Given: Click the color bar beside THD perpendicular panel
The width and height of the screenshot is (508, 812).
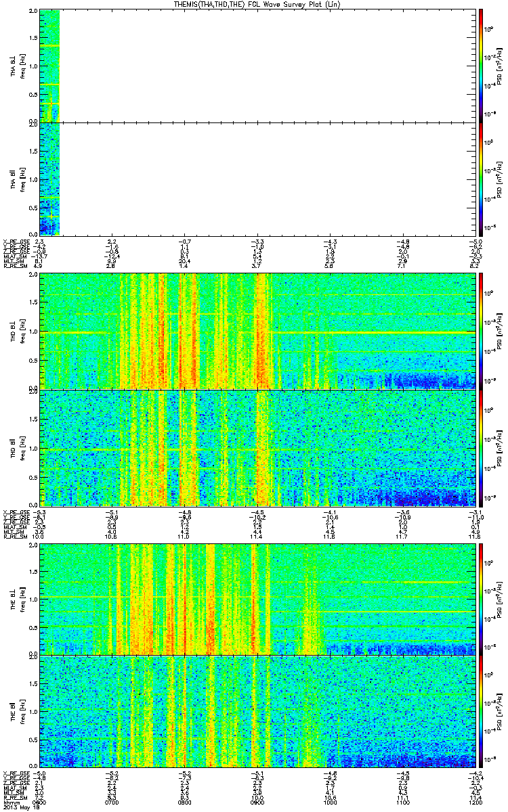Looking at the screenshot, I should 481,332.
